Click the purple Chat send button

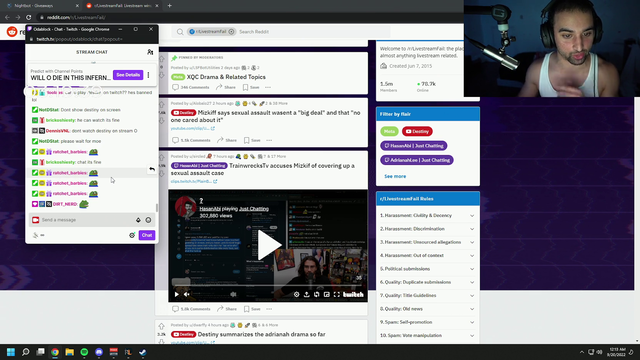(x=147, y=235)
